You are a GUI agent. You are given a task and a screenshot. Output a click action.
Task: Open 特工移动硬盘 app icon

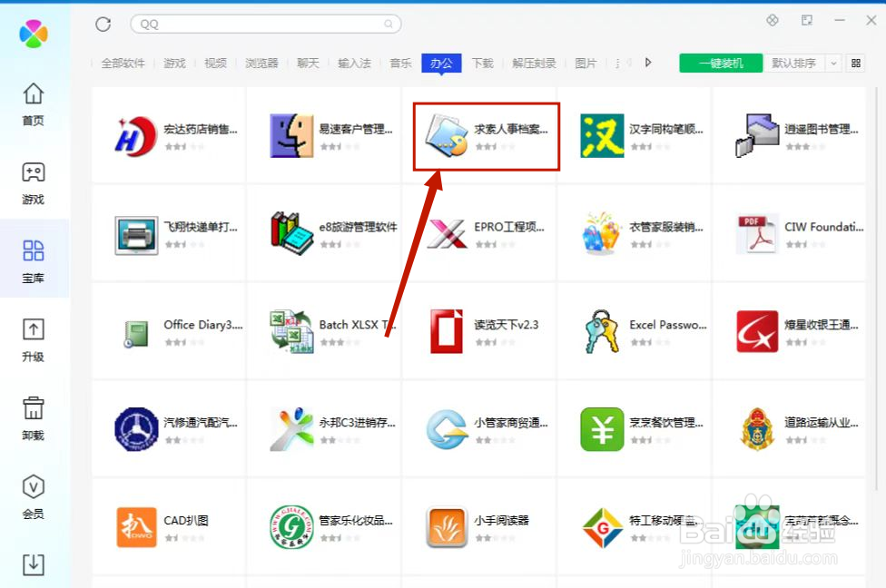tap(602, 528)
